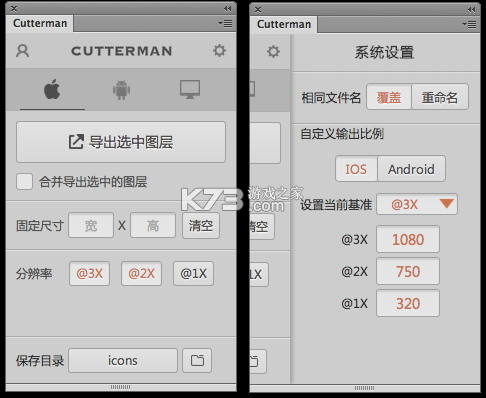Click the 相同文件名 label
This screenshot has width=486, height=398.
(331, 98)
